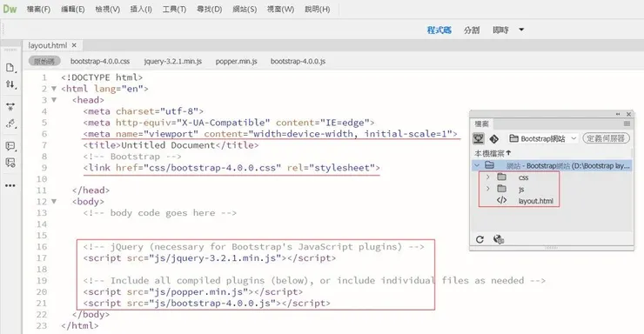644x334 pixels.
Task: Click the jquery script tag on line 17
Action: pos(209,257)
